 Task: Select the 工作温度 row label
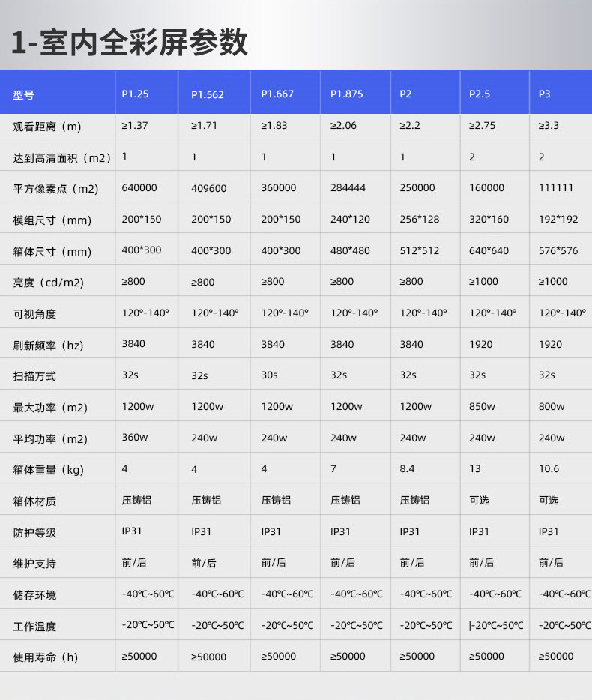pyautogui.click(x=34, y=627)
